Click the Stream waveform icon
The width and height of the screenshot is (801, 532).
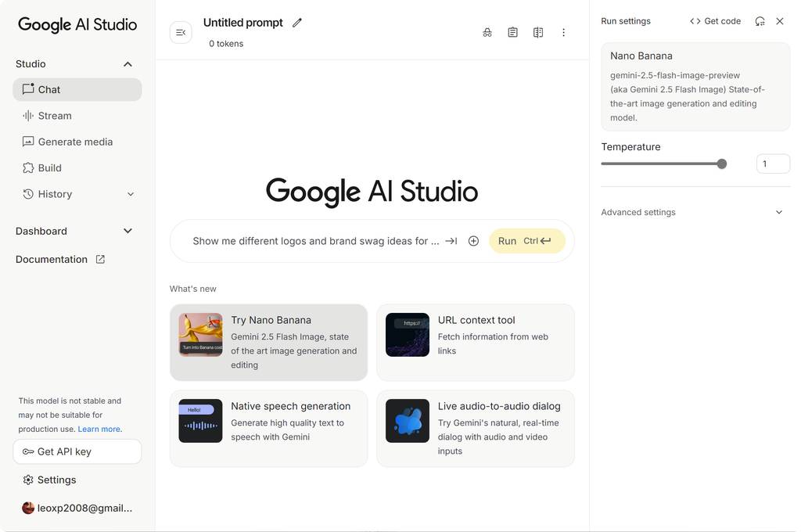pos(28,116)
